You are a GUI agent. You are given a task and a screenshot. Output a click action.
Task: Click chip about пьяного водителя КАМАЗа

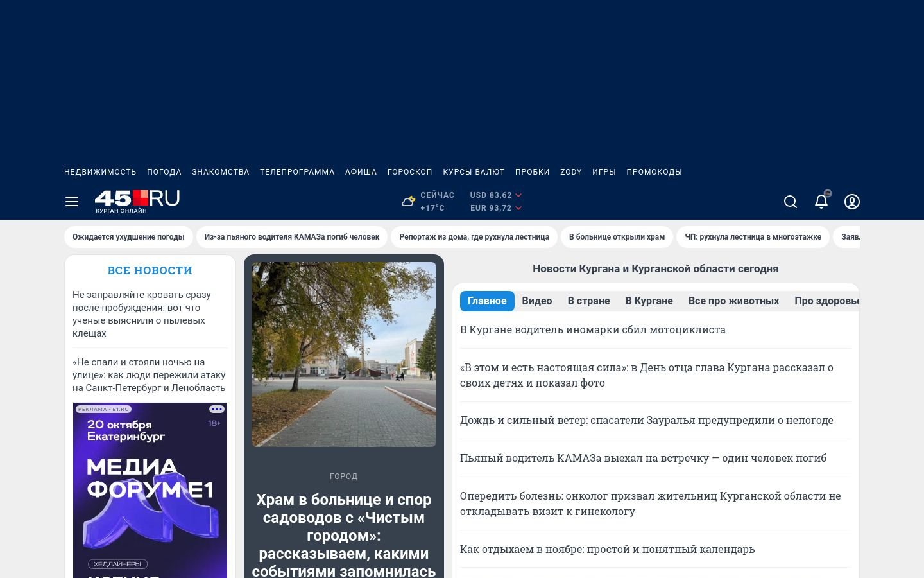pyautogui.click(x=292, y=237)
